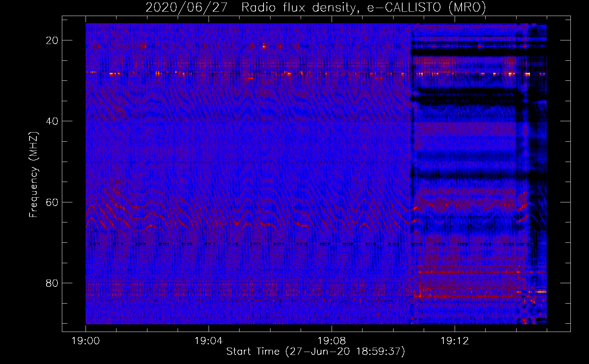Click the 19:00 time tick label
Viewport: 589px width, 364px height.
point(86,341)
